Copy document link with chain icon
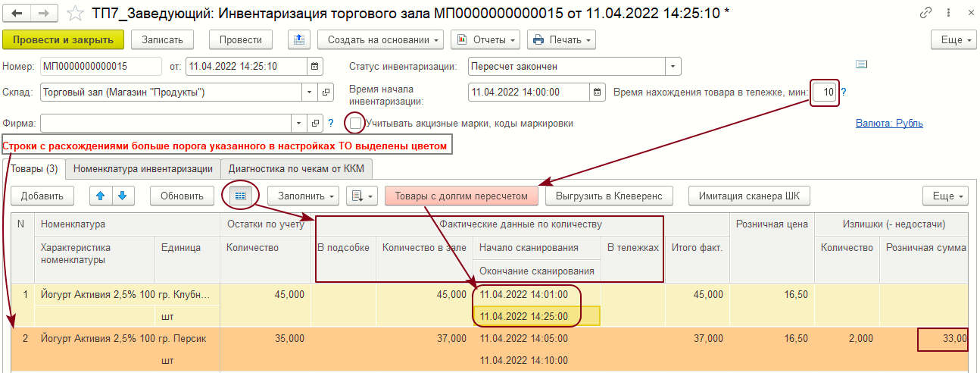Screen dimensions: 980x373 [925, 13]
